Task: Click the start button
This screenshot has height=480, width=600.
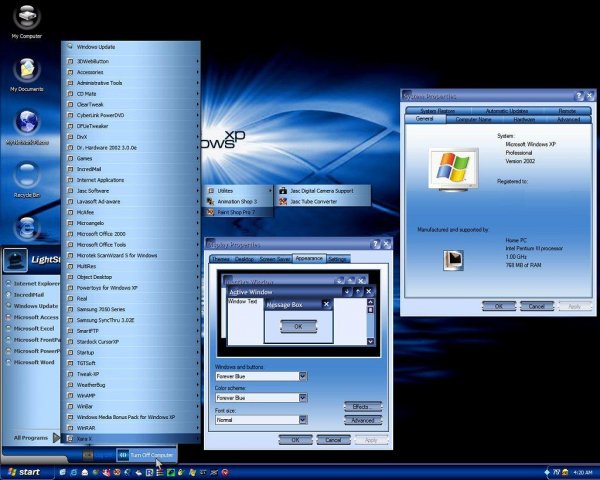Action: coord(24,472)
